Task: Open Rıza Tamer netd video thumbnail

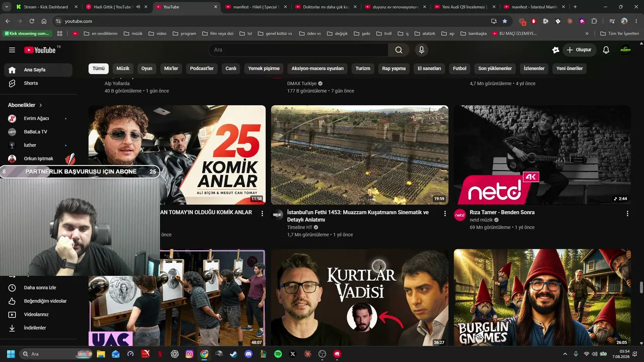Action: pyautogui.click(x=542, y=155)
